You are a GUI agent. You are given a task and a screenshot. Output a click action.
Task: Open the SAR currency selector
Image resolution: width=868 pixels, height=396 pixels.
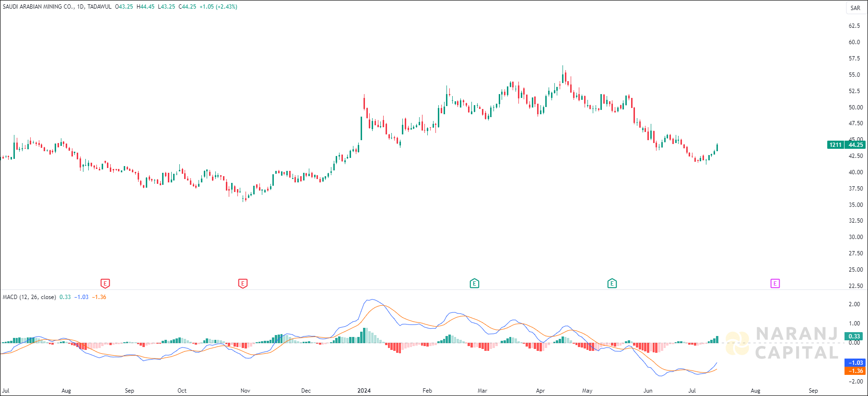[x=856, y=8]
